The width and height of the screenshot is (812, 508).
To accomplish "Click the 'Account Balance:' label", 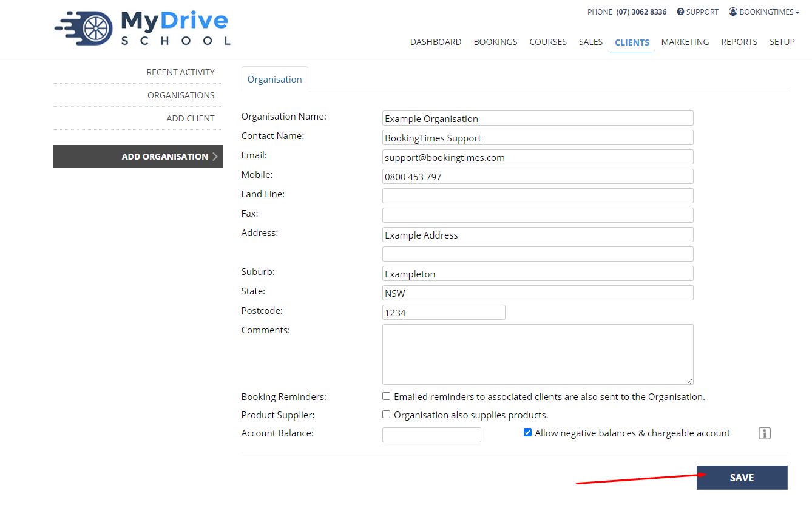I will click(x=278, y=433).
